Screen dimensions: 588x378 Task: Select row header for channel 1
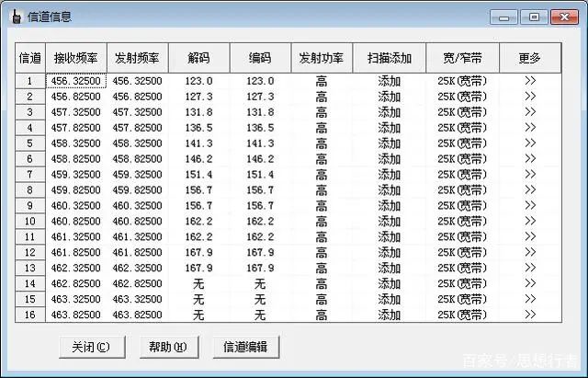30,81
